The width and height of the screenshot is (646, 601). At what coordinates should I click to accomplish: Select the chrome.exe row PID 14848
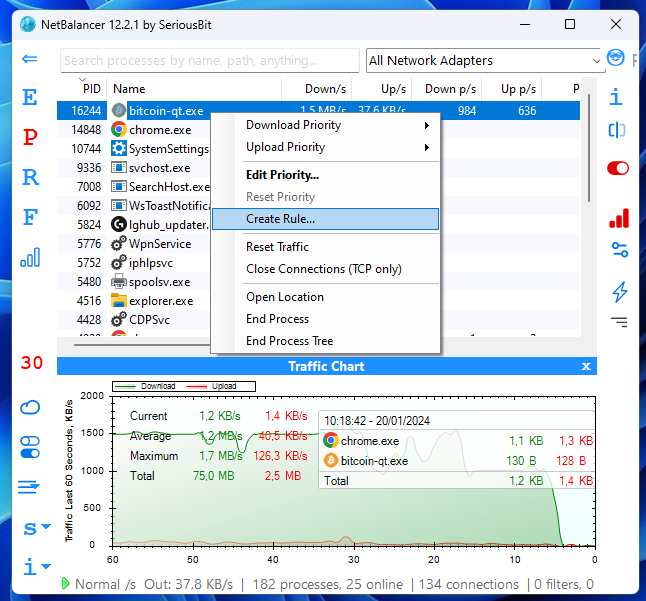click(134, 130)
